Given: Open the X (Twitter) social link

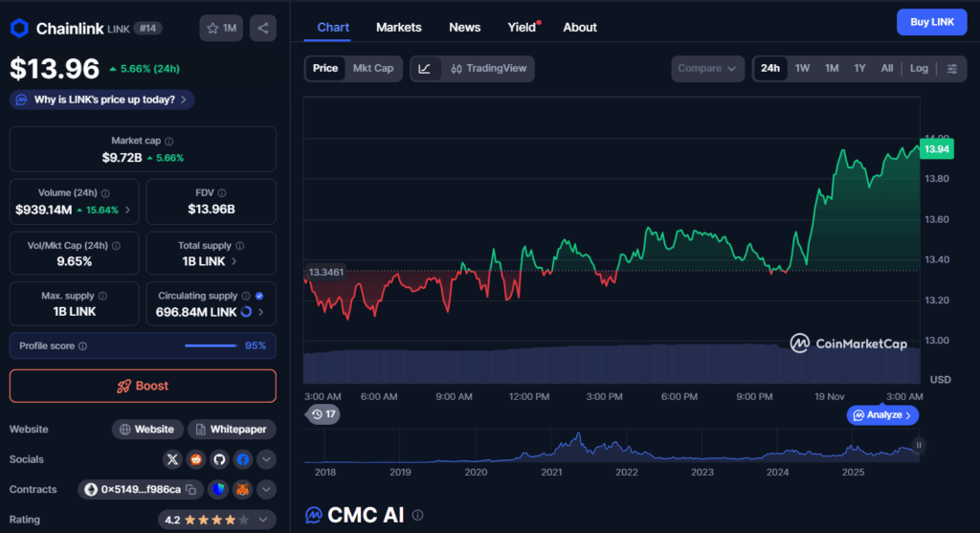Looking at the screenshot, I should pos(172,459).
